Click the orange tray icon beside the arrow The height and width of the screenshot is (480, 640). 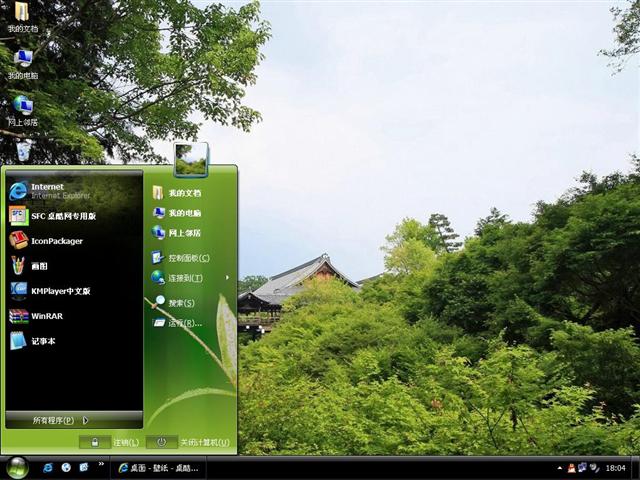tap(571, 468)
